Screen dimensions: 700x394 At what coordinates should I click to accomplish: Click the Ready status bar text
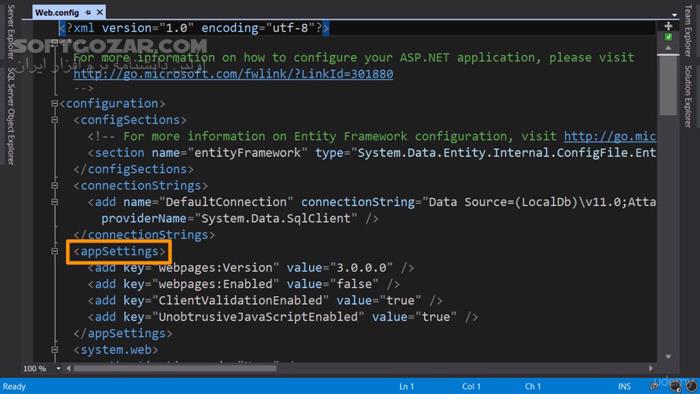[x=14, y=386]
